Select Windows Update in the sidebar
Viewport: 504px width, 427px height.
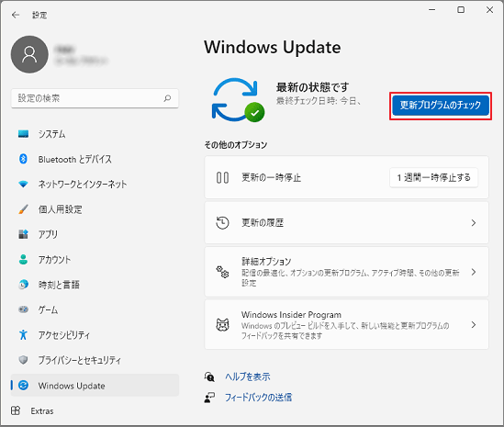95,385
